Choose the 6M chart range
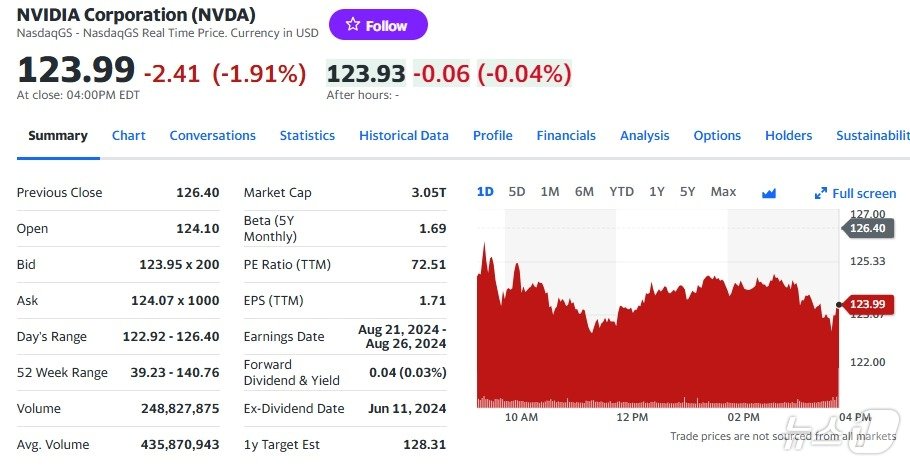Image resolution: width=910 pixels, height=466 pixels. 584,192
